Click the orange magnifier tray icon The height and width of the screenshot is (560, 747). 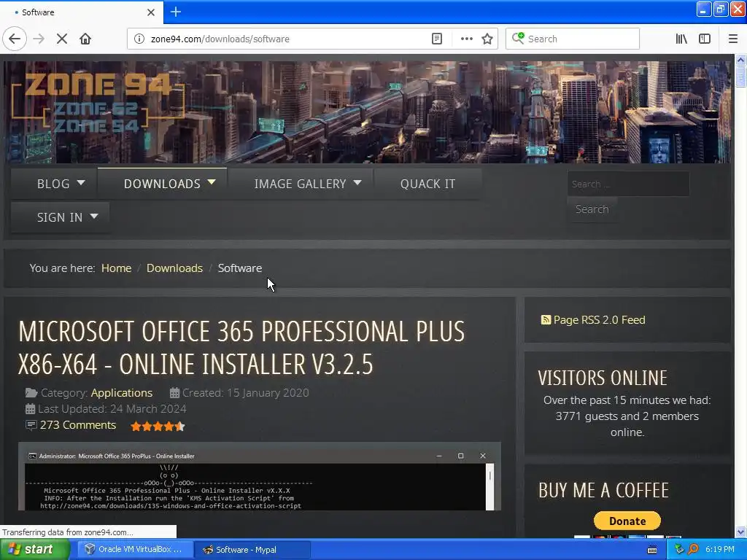pyautogui.click(x=694, y=550)
